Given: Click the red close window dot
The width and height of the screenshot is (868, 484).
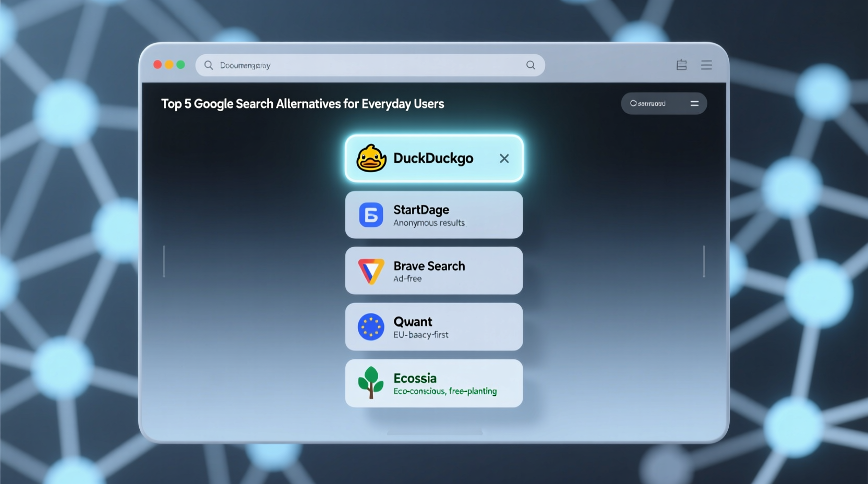Looking at the screenshot, I should pyautogui.click(x=158, y=65).
